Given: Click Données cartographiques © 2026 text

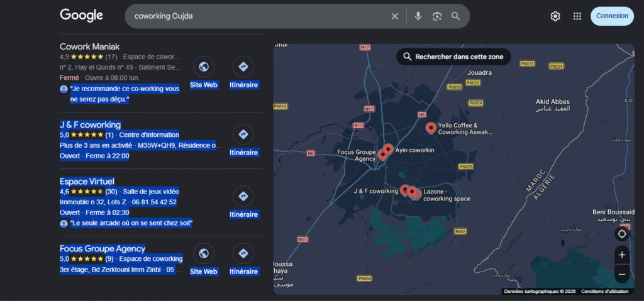Looking at the screenshot, I should [540, 292].
